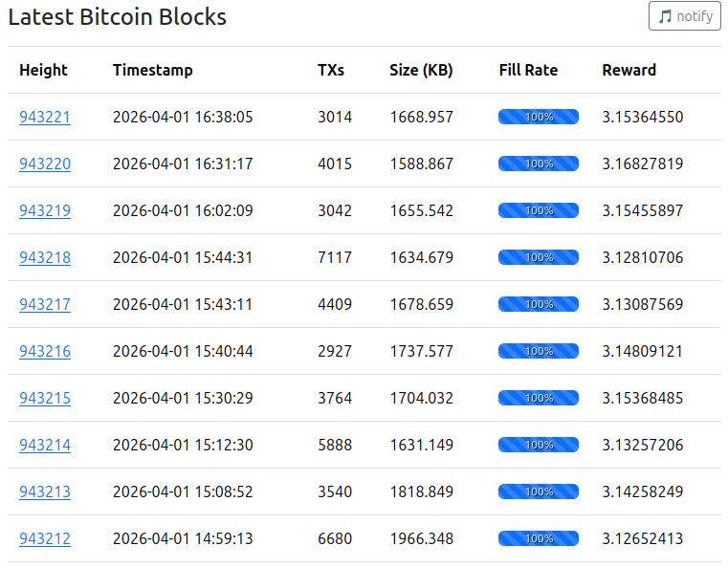The image size is (728, 568).
Task: Click reward value 3.13257206
Action: (643, 445)
